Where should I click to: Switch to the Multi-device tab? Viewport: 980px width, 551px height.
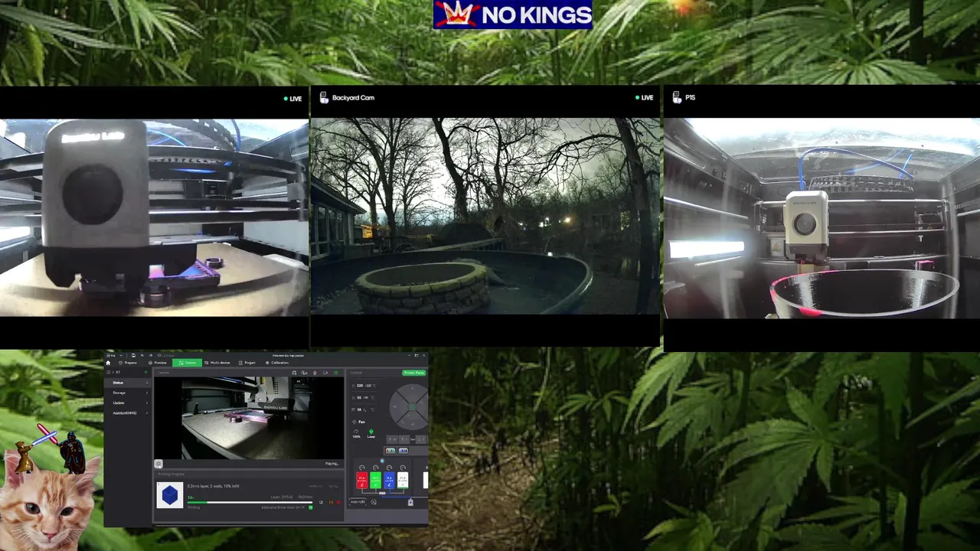point(217,363)
